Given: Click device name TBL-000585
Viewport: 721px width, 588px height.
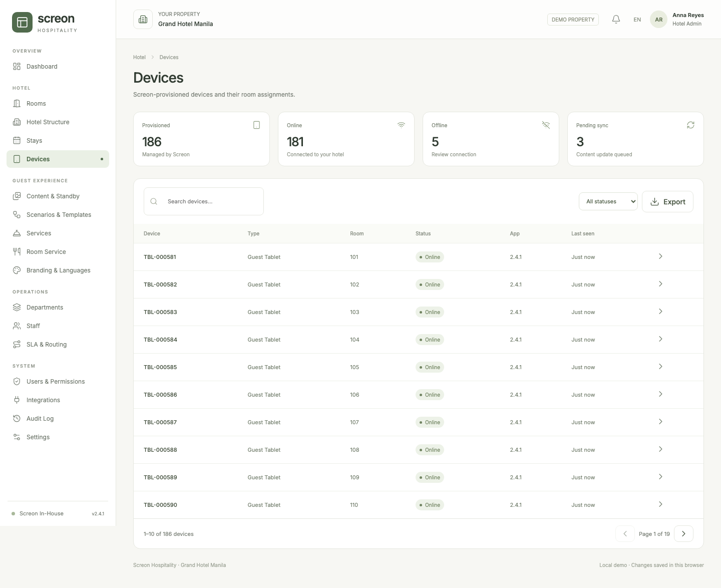Looking at the screenshot, I should [160, 367].
